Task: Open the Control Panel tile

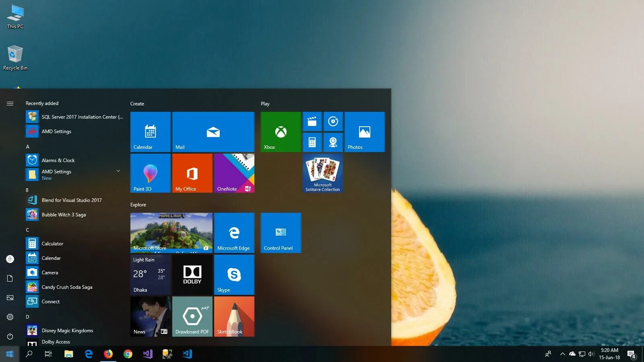Action: tap(281, 233)
